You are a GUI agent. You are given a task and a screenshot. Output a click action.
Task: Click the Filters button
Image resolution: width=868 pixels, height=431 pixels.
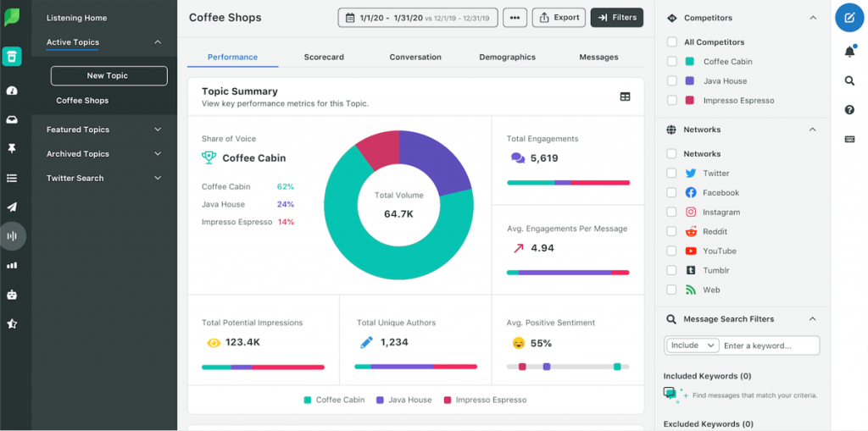point(617,18)
